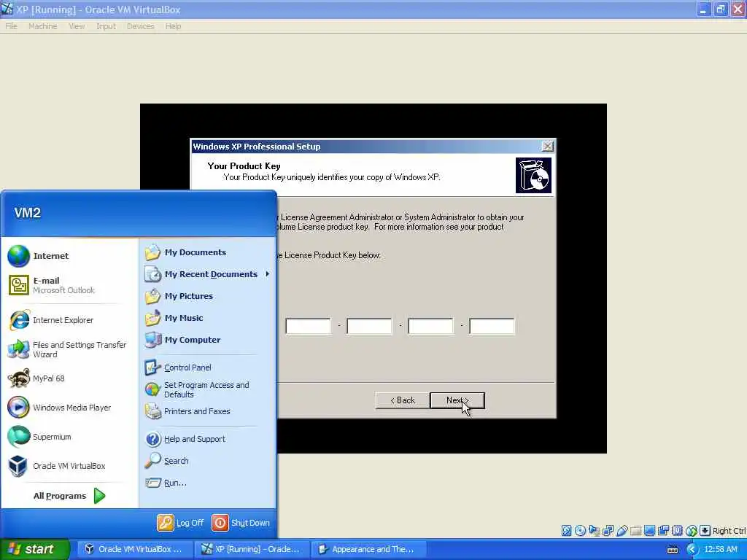Click the on-screen keyboard tray icon
747x560 pixels.
[673, 550]
